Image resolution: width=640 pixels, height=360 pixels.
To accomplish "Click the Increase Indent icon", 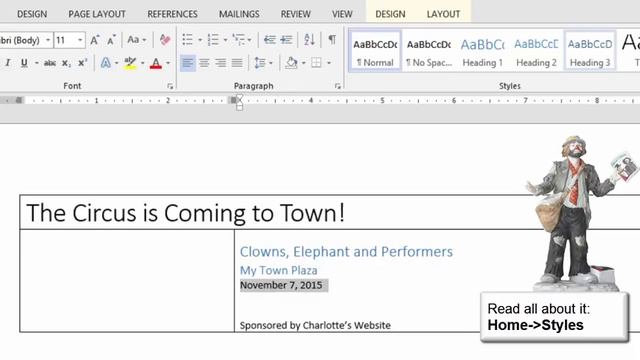I will click(287, 40).
